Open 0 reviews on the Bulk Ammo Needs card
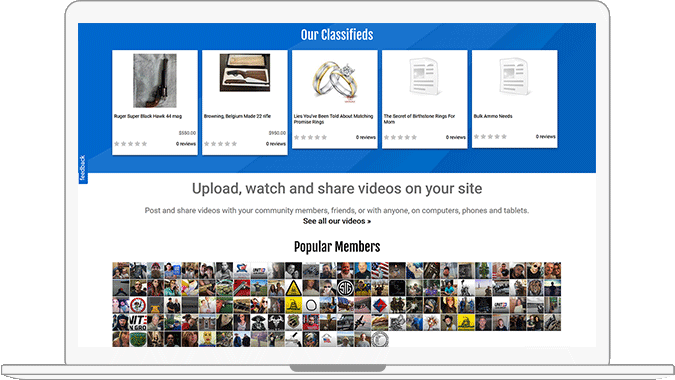This screenshot has height=380, width=675. tap(545, 136)
